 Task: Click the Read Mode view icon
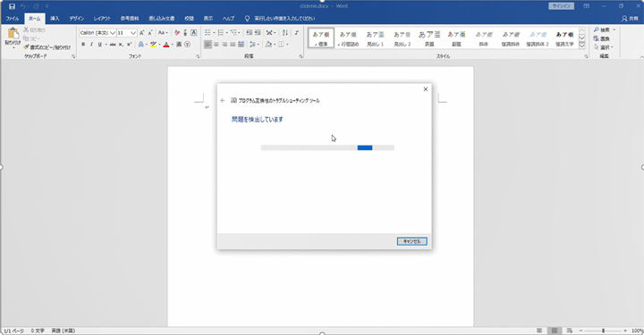tap(539, 331)
